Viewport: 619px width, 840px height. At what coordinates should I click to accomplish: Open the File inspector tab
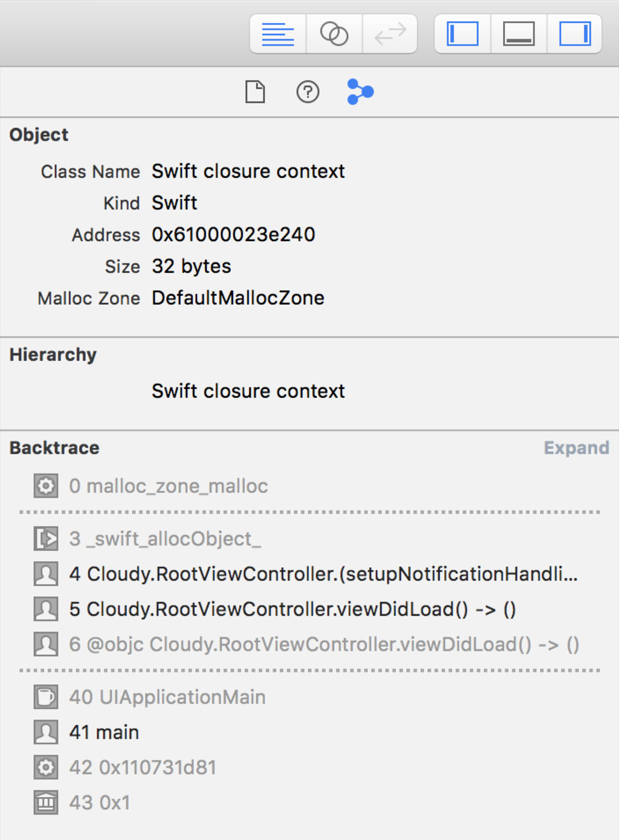pos(255,92)
